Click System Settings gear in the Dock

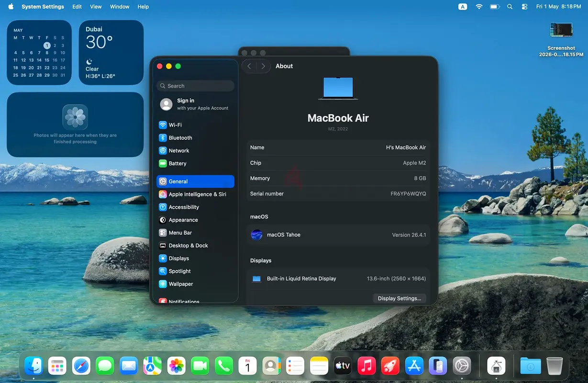pos(462,366)
